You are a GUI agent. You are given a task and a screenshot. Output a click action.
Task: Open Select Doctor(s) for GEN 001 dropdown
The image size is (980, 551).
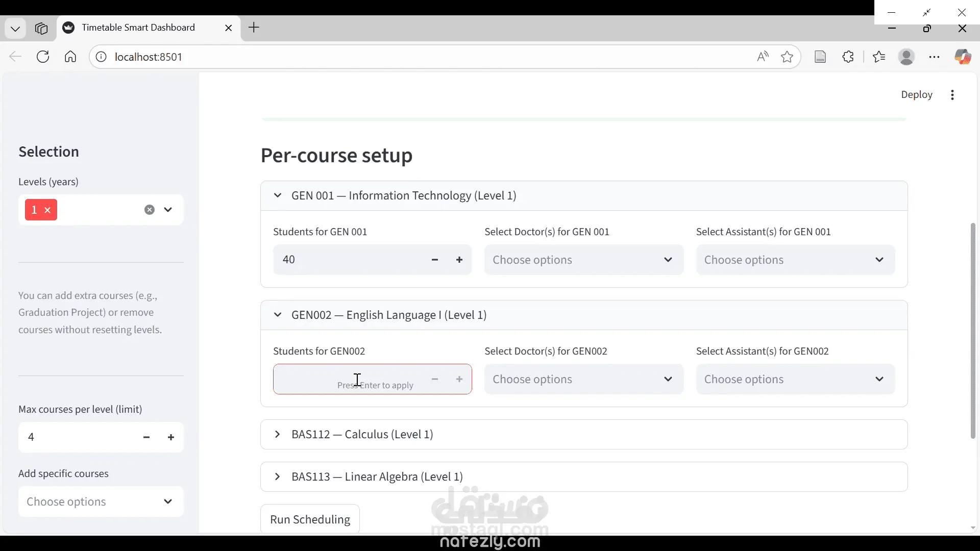(583, 260)
